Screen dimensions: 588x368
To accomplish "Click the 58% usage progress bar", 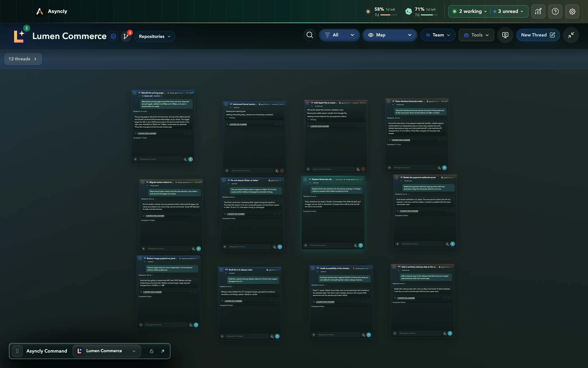I will [x=389, y=15].
